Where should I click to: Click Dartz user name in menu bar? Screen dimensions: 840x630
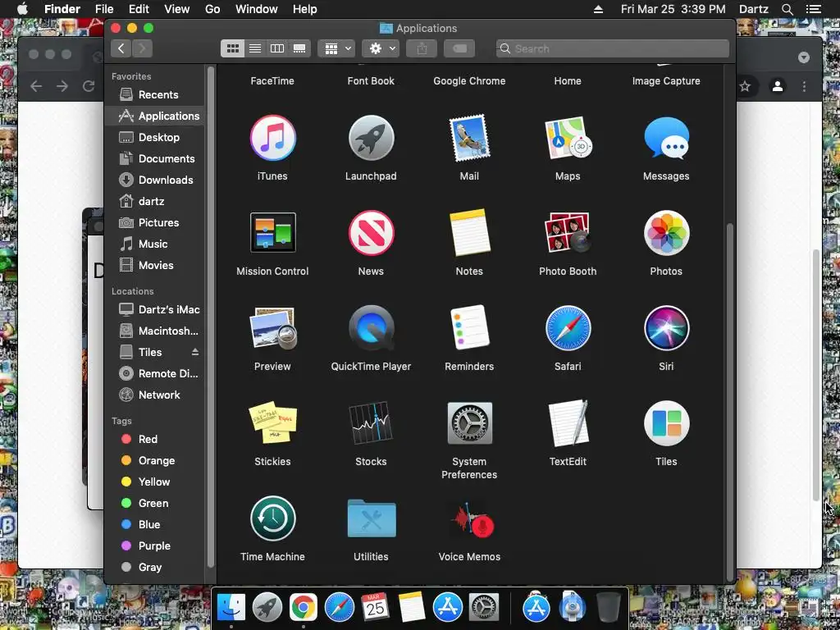point(753,9)
